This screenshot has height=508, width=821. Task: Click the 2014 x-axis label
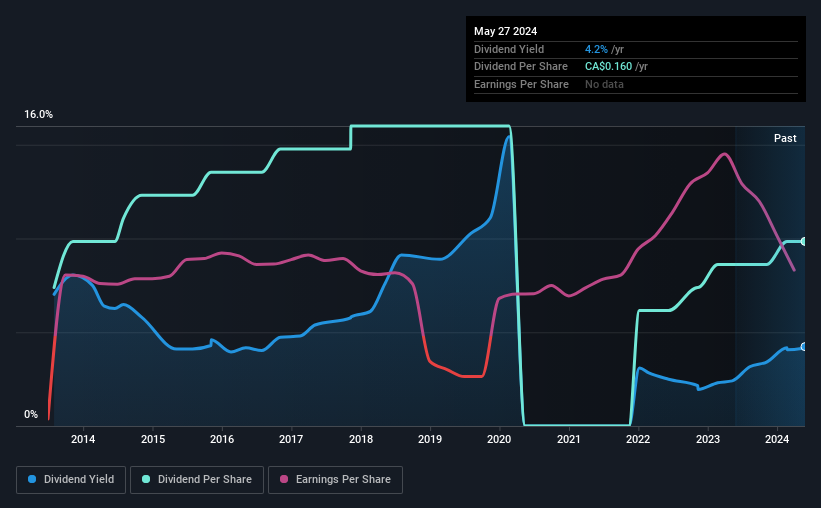pos(83,439)
